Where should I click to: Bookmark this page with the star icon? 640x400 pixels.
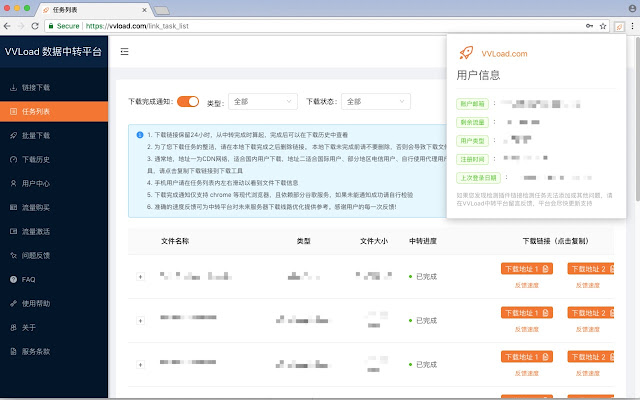(603, 26)
